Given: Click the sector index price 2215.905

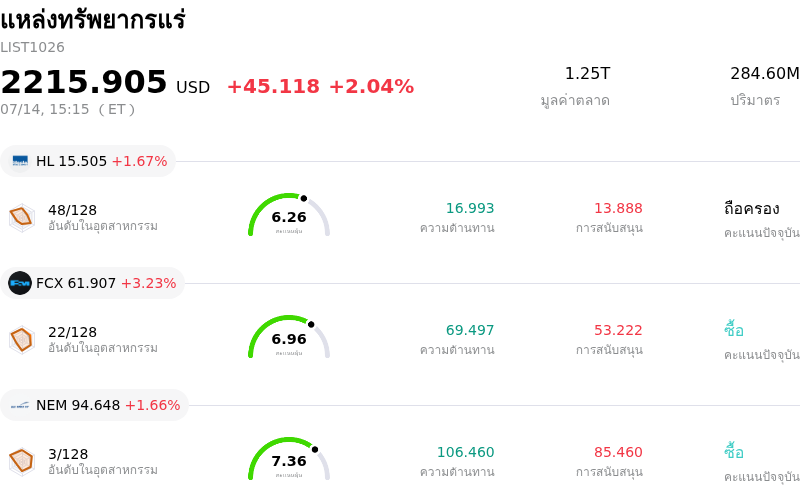Looking at the screenshot, I should tap(84, 82).
